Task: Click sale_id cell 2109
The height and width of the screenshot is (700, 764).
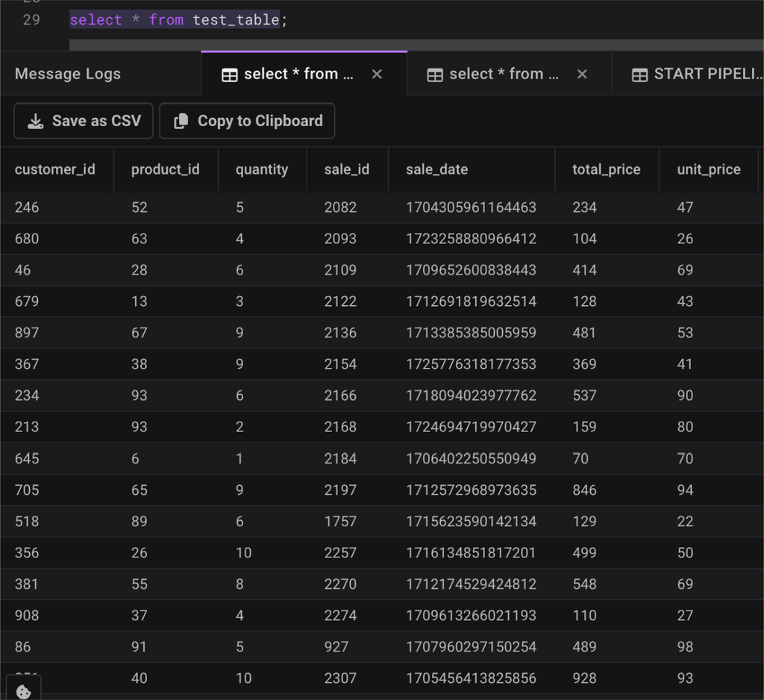Action: point(340,269)
